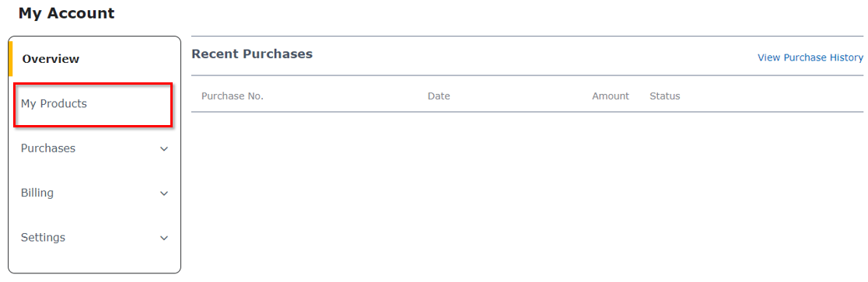Select the Purchases sidebar label
The image size is (868, 282).
(x=48, y=148)
